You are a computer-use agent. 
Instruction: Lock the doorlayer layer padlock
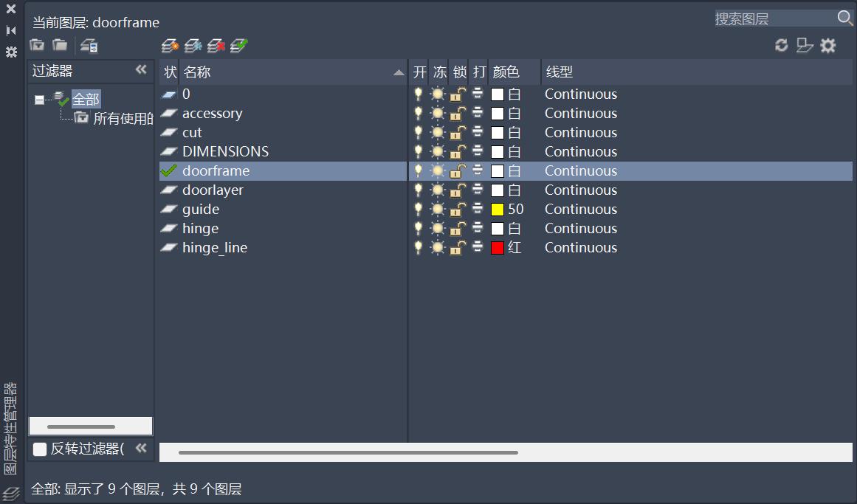click(x=458, y=190)
